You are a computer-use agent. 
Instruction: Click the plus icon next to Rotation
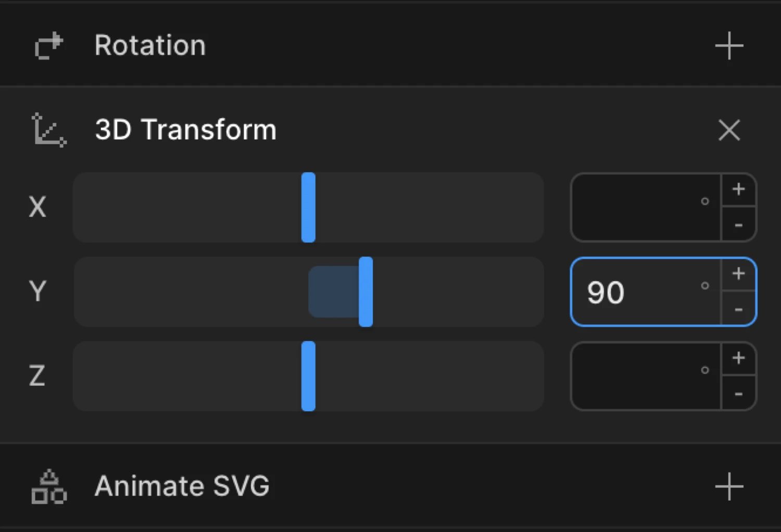pos(728,46)
